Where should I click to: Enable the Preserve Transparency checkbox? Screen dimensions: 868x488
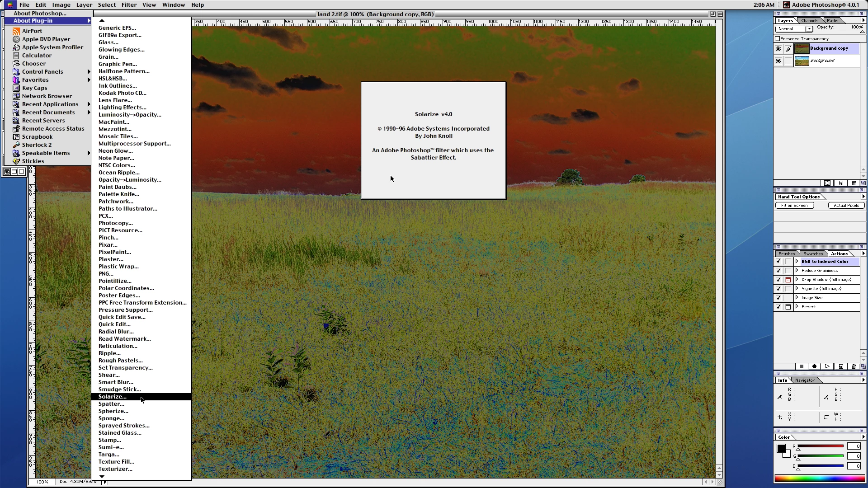coord(778,39)
